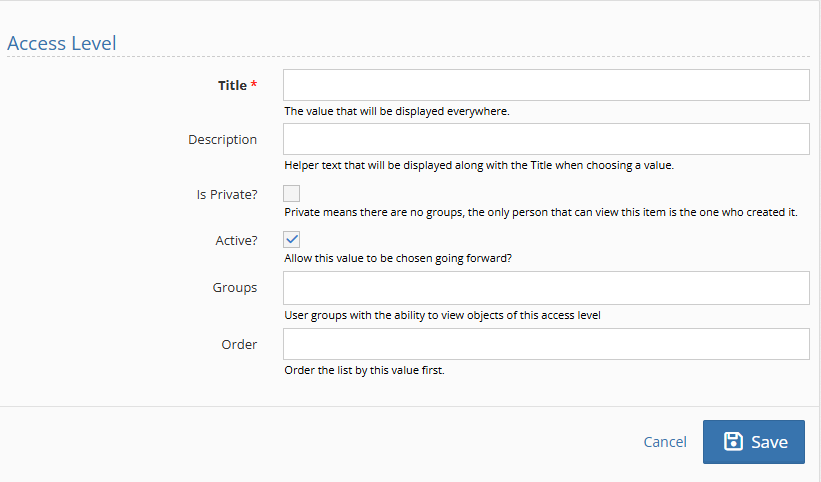
Task: Focus the Title text field
Action: pyautogui.click(x=546, y=85)
